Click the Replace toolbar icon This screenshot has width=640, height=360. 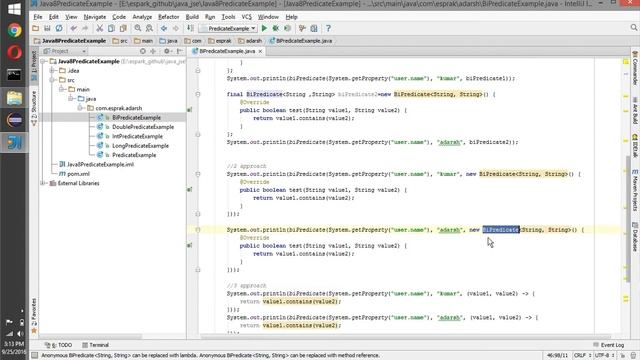[149, 28]
